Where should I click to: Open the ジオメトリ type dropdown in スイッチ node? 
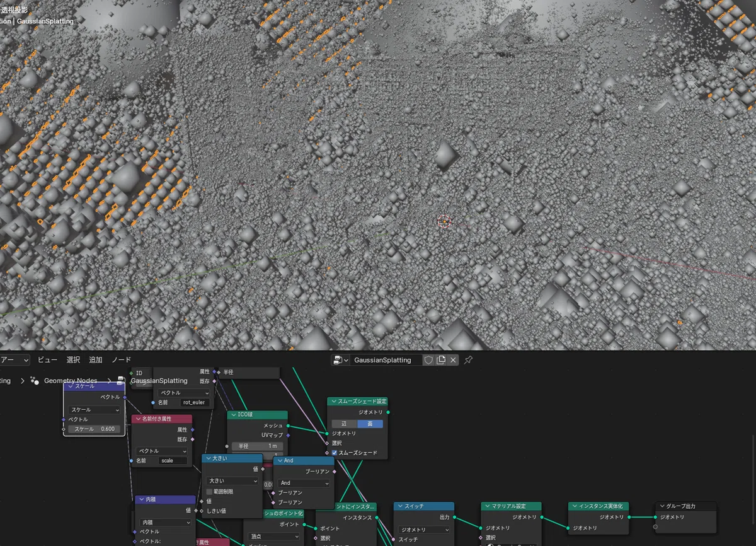click(x=425, y=530)
